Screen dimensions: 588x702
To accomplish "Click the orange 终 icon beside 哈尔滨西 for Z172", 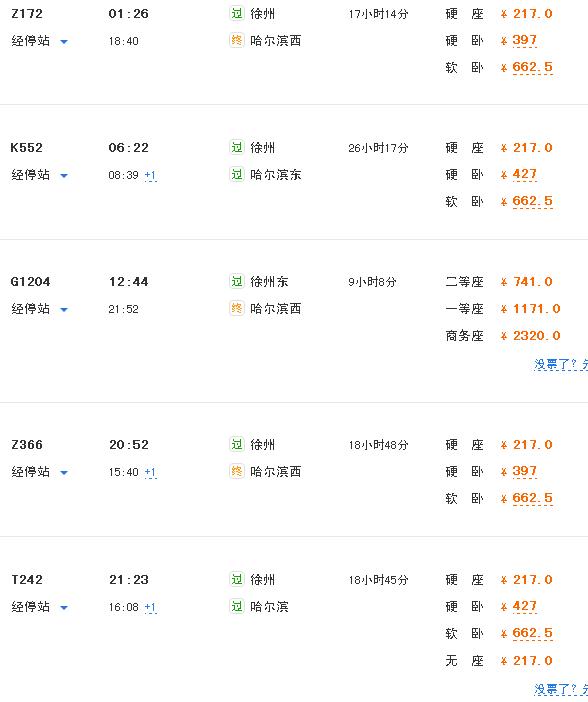I will (x=237, y=40).
